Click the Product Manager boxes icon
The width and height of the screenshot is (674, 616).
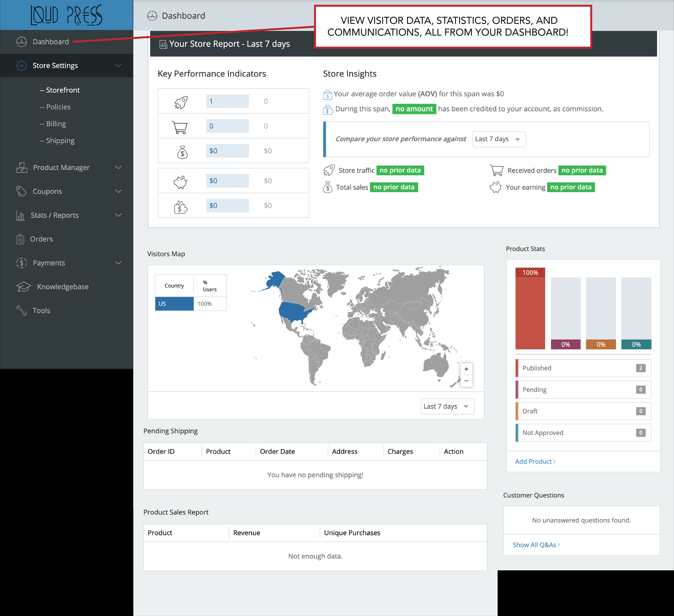[x=22, y=167]
